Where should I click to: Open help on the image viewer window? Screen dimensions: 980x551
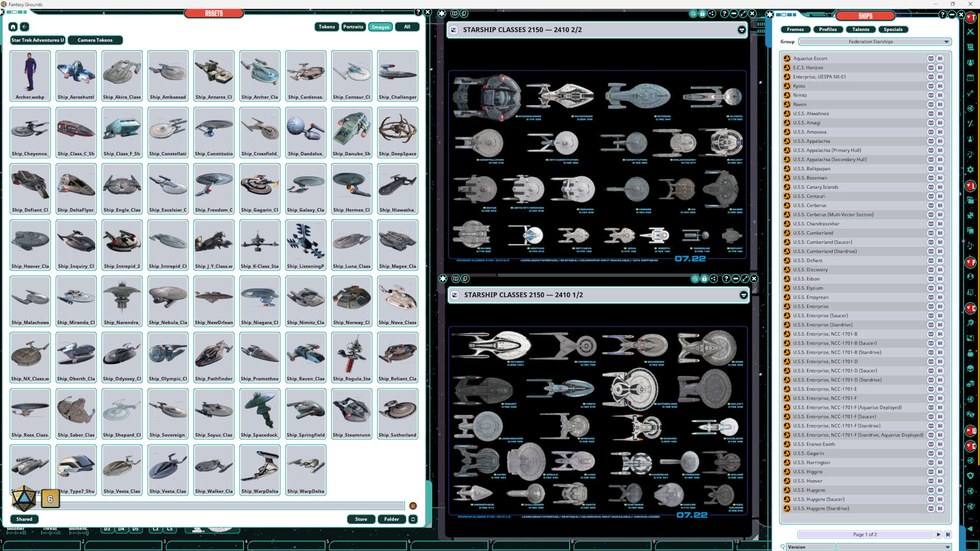pos(724,14)
